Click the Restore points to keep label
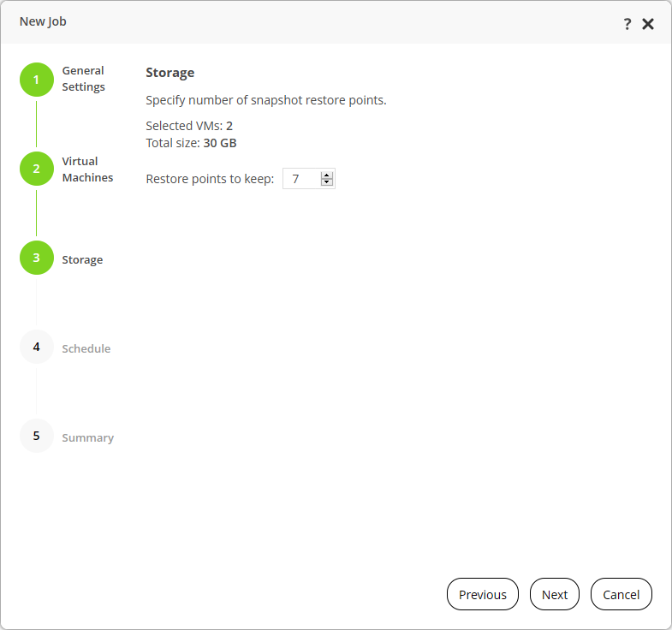Image resolution: width=672 pixels, height=630 pixels. click(210, 179)
